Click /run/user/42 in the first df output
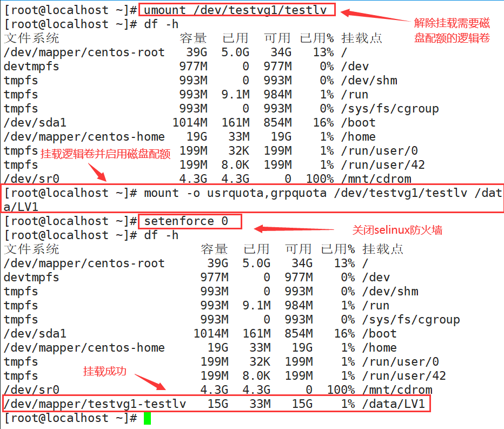504x429 pixels. (383, 164)
